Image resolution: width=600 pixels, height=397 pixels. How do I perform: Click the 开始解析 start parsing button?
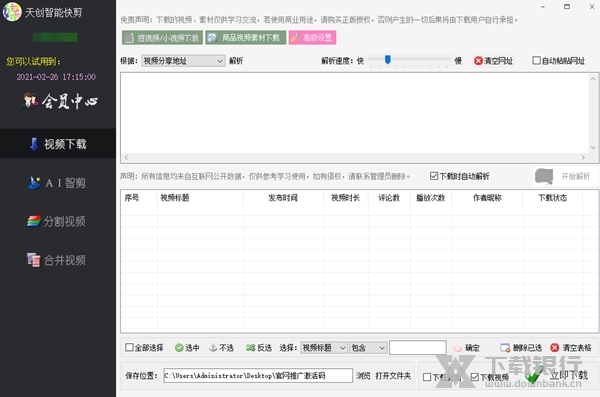[x=565, y=176]
